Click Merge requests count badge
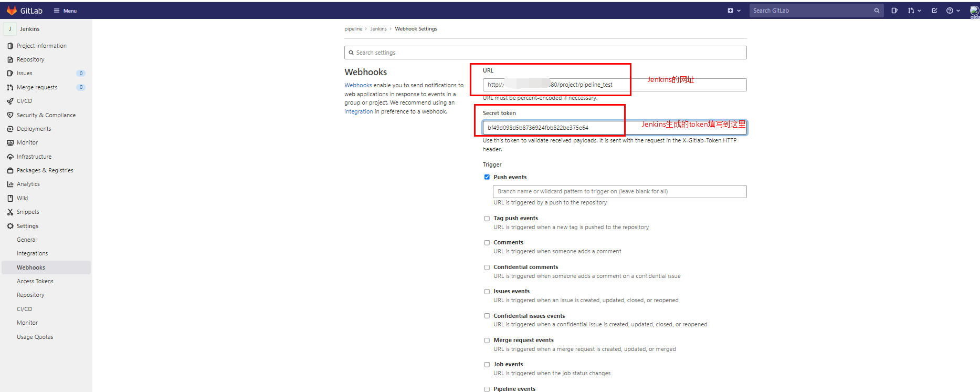Image resolution: width=980 pixels, height=392 pixels. 81,87
